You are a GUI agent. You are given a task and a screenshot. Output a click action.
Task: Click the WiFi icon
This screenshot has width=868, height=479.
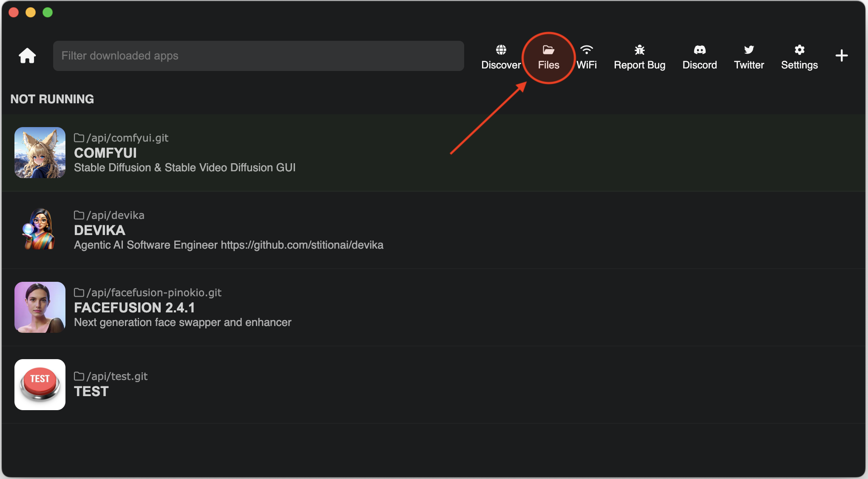click(x=587, y=50)
